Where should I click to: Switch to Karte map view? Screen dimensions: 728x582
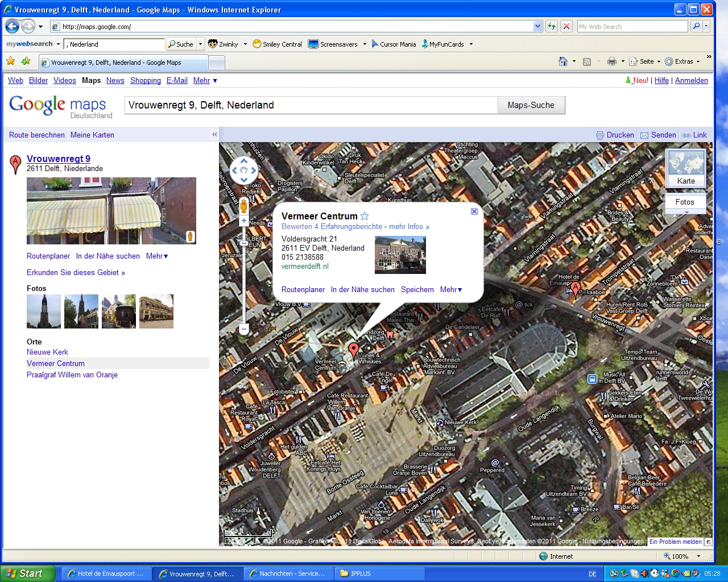point(686,168)
